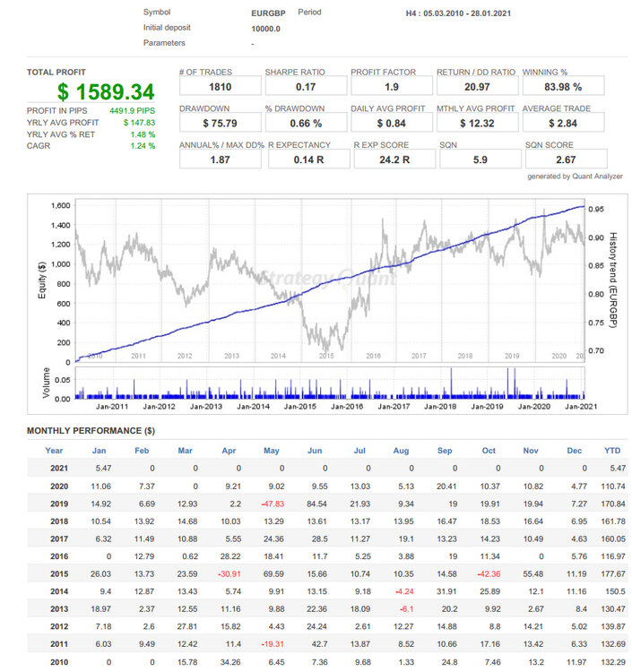Click the CAGR value 1.24 %
Viewport: 632px width, 672px height.
(143, 146)
